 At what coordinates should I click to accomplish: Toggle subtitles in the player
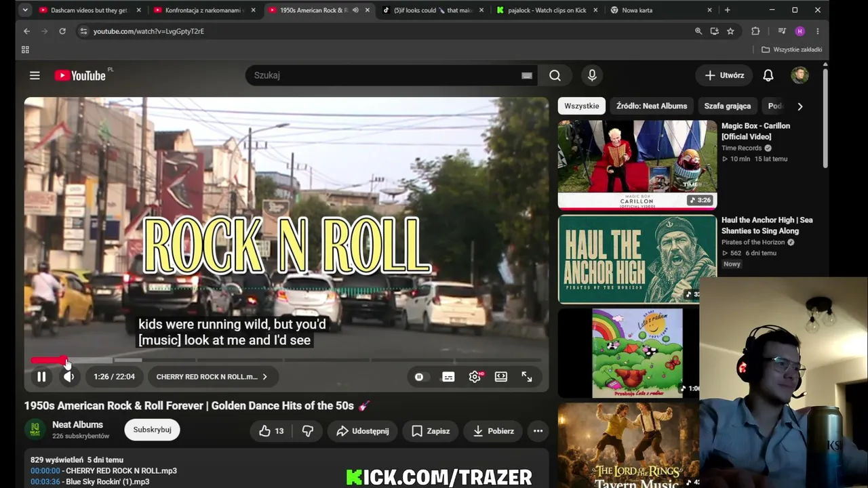pos(448,377)
